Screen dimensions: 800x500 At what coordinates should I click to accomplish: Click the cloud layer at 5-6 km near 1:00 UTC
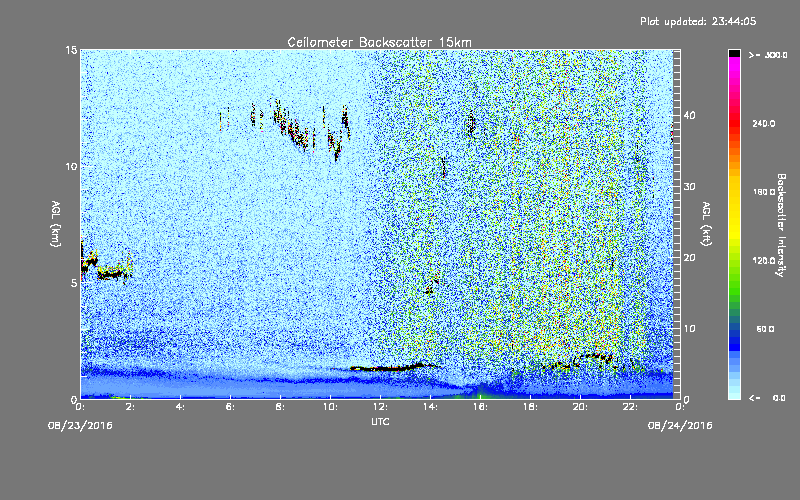coord(106,268)
